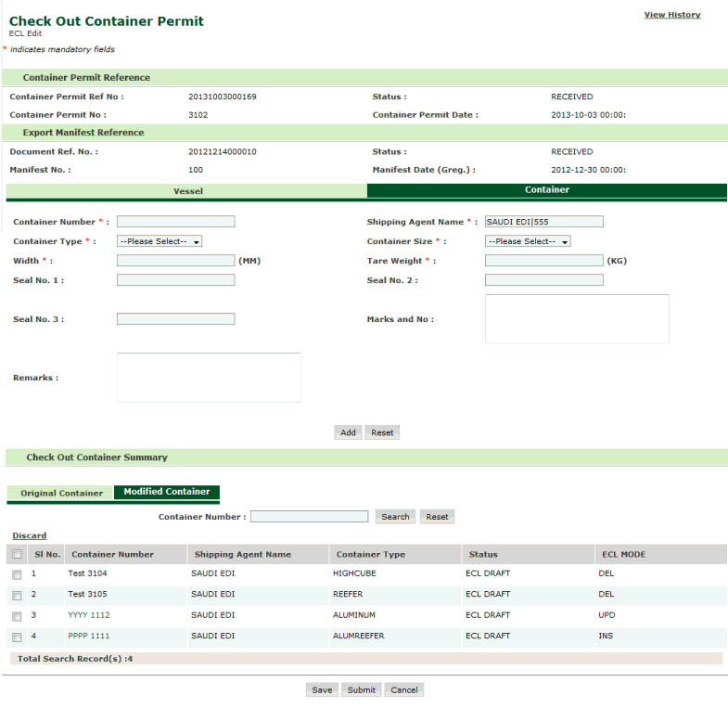
Task: Click the Submit button
Action: [x=361, y=690]
